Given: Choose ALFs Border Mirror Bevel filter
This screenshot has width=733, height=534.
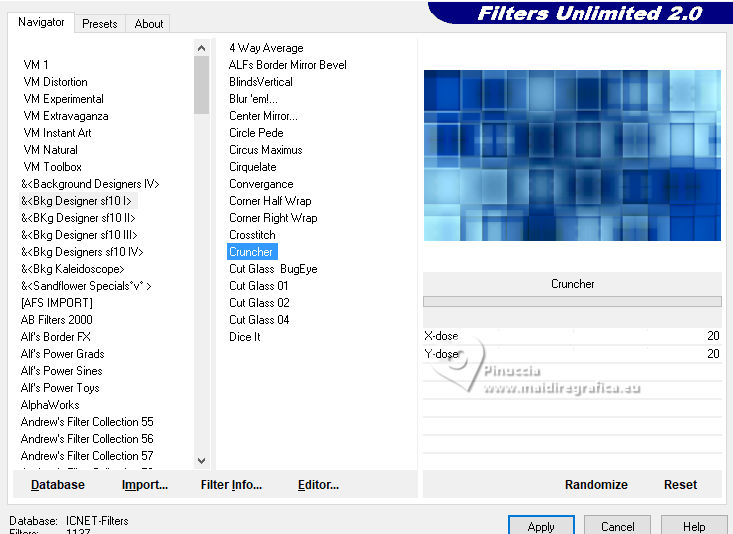Looking at the screenshot, I should tap(287, 65).
